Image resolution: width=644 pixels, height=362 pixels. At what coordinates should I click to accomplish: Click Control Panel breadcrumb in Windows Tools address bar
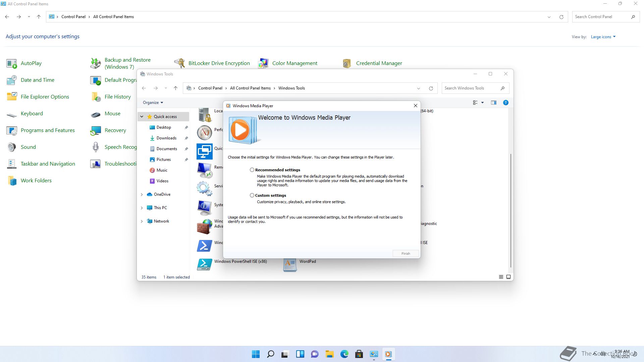pyautogui.click(x=210, y=88)
